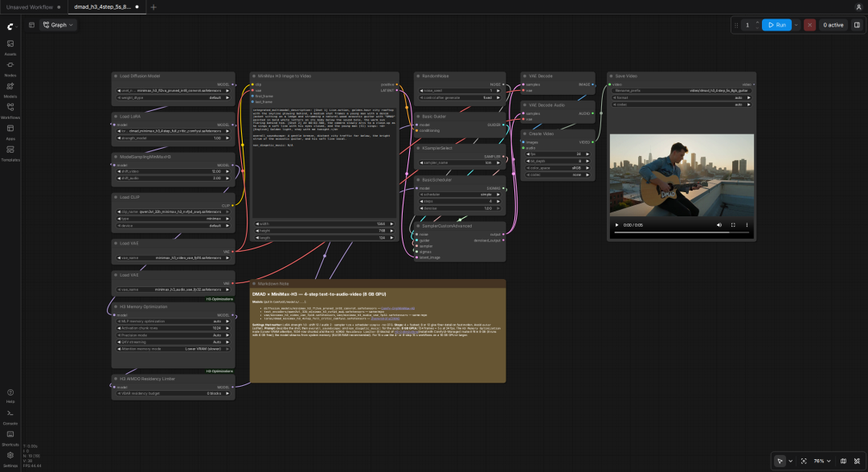
Task: Open the Models library in the sidebar
Action: 10,89
